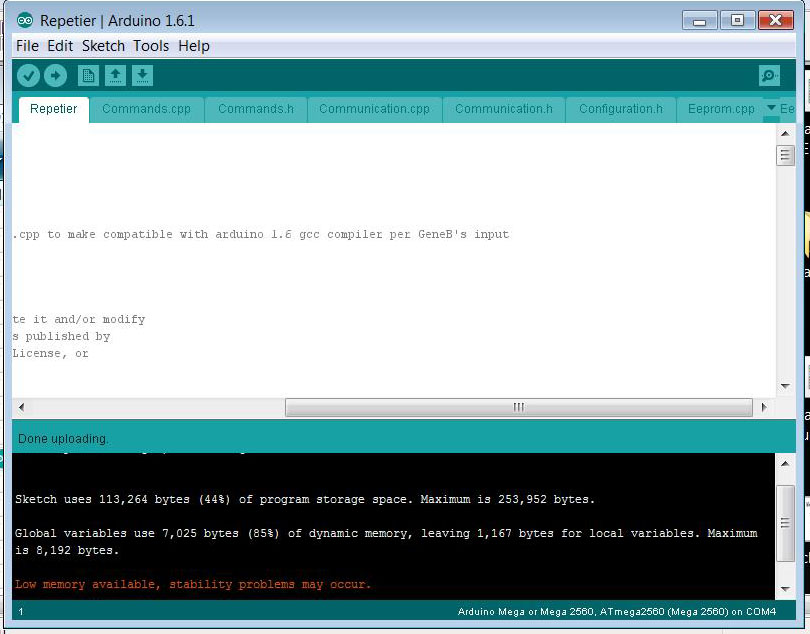The image size is (810, 634).
Task: Switch to the Communication.h tab
Action: (x=503, y=109)
